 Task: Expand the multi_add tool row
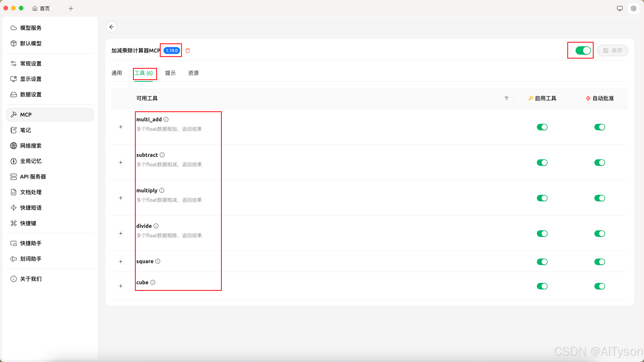click(121, 127)
